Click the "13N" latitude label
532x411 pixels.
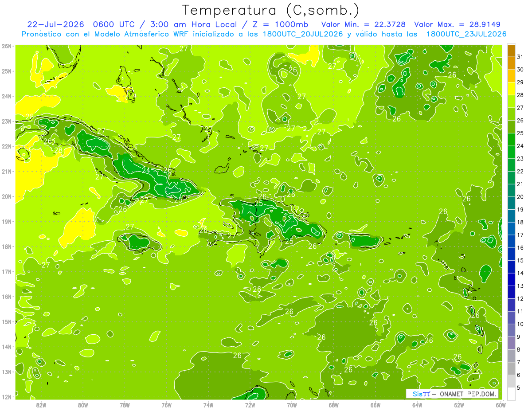[x=7, y=372]
